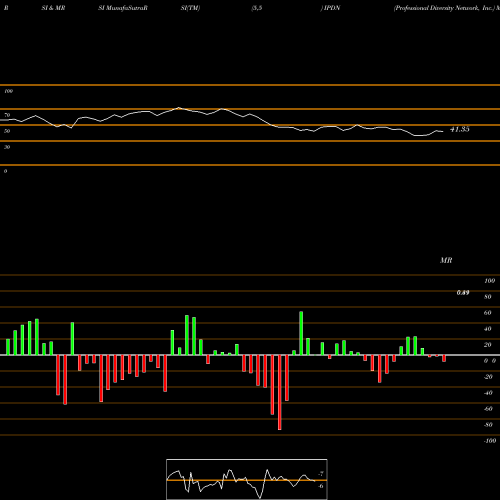The image size is (500, 500).
Task: Click the '70' level label on RSI panel
Action: point(7,115)
